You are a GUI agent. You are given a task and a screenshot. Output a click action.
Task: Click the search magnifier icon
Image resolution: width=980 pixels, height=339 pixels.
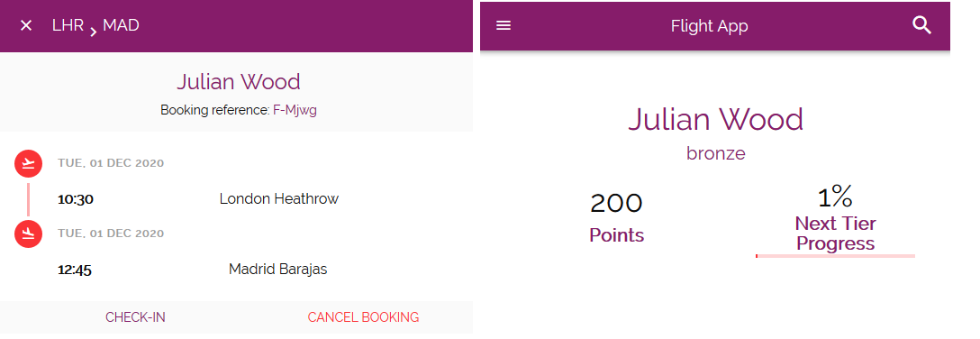[x=921, y=25]
